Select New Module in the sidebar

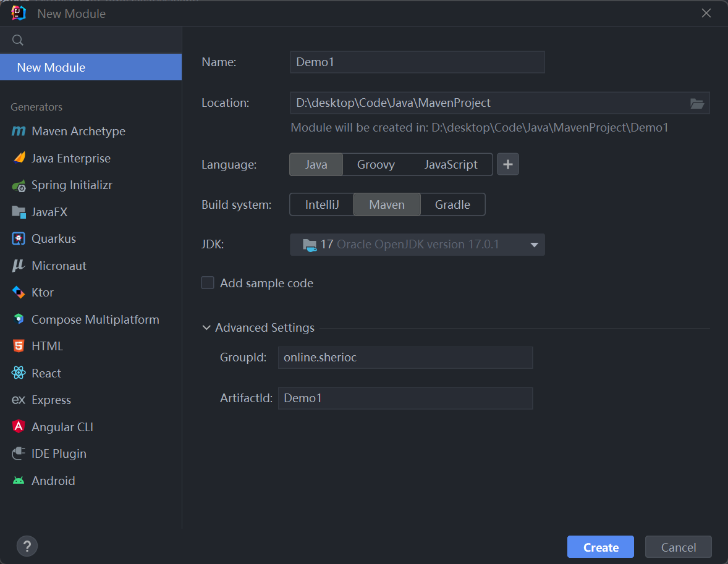91,67
